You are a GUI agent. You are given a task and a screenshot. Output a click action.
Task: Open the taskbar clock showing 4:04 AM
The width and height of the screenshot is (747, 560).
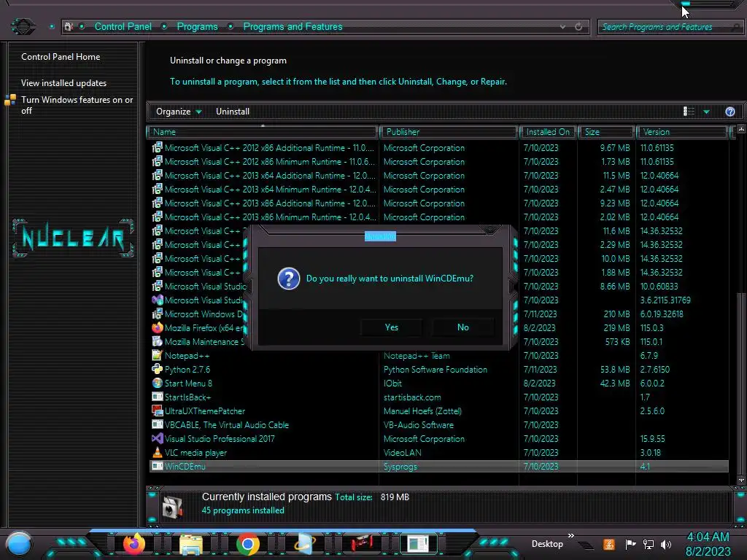point(708,544)
